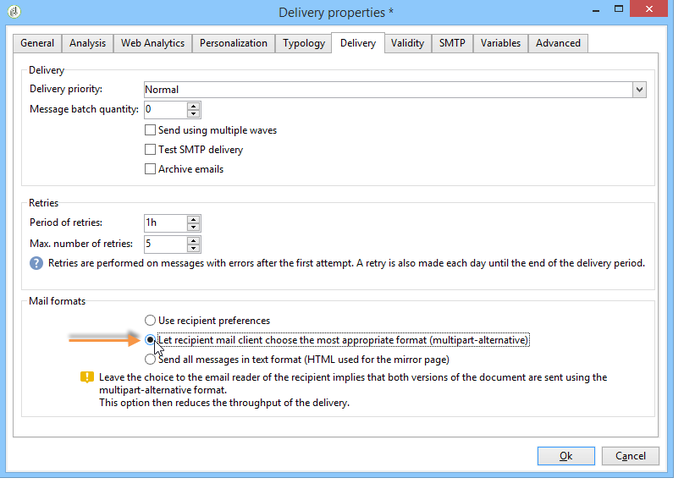Increase the Message batch quantity value
Screen dimensions: 684x500
(x=194, y=105)
